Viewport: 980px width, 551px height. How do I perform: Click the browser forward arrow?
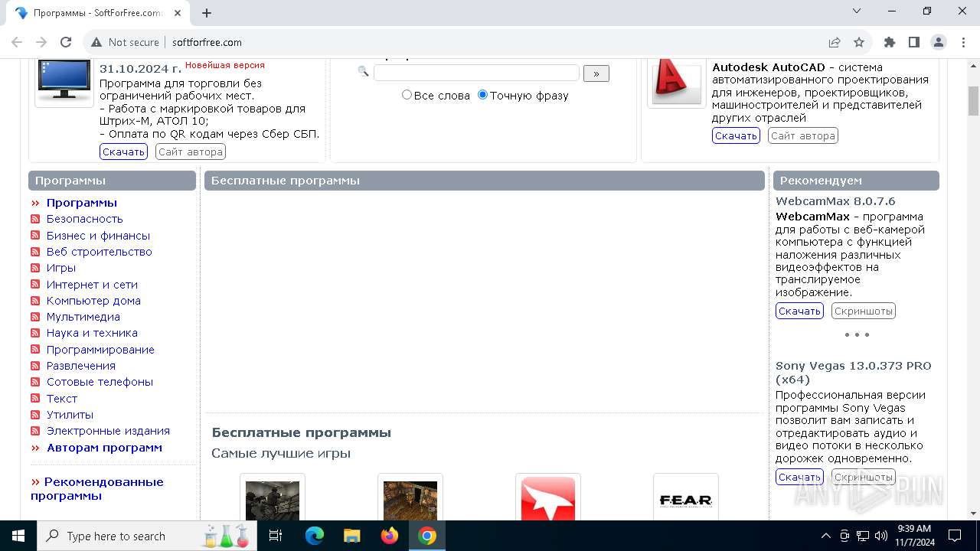tap(41, 42)
